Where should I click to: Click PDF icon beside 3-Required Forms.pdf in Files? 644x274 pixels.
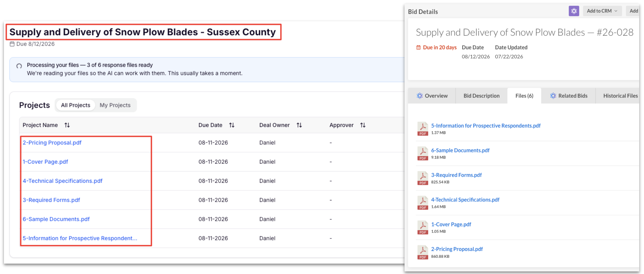point(422,178)
